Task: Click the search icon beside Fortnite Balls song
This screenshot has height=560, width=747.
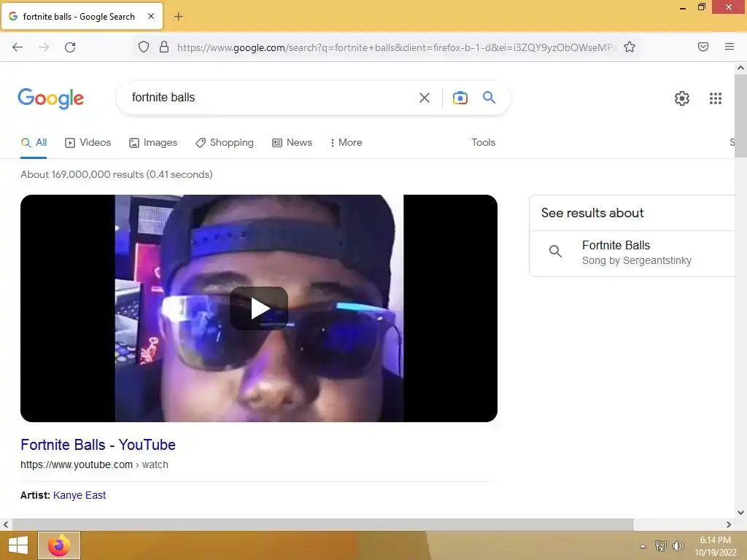Action: 555,251
